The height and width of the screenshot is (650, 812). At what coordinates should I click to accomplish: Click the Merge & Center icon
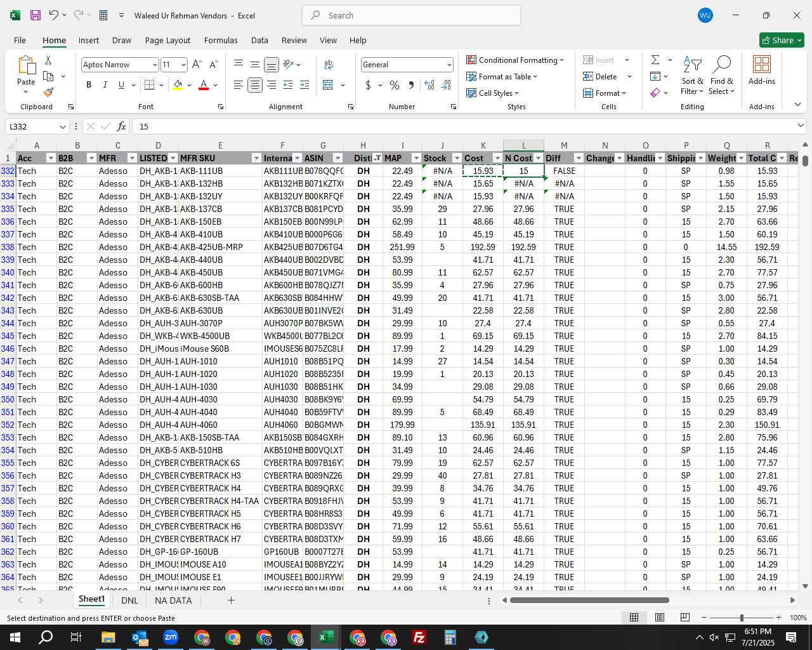coord(328,84)
